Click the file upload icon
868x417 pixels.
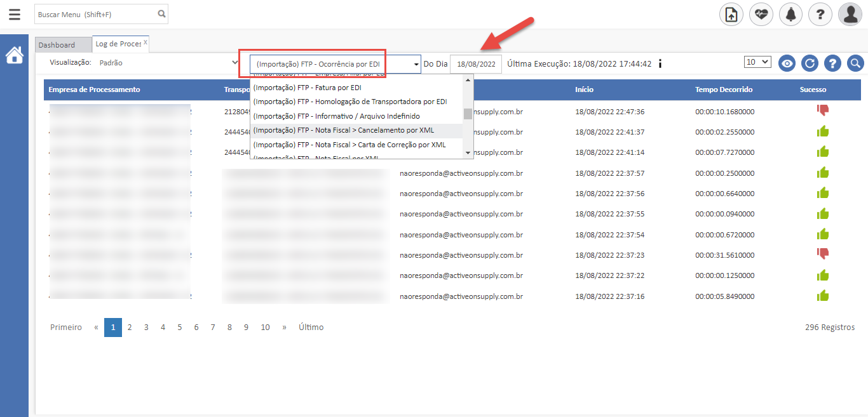pyautogui.click(x=731, y=14)
